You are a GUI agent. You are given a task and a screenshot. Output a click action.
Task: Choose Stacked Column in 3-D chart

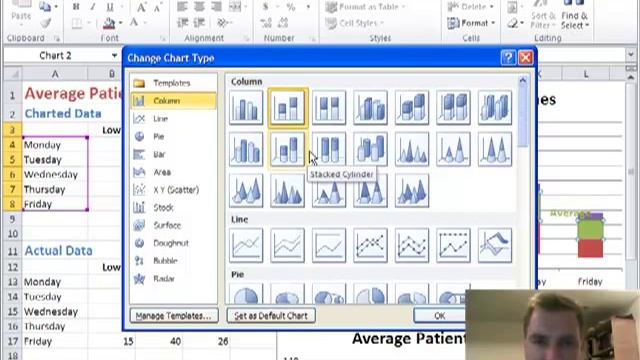coord(412,107)
